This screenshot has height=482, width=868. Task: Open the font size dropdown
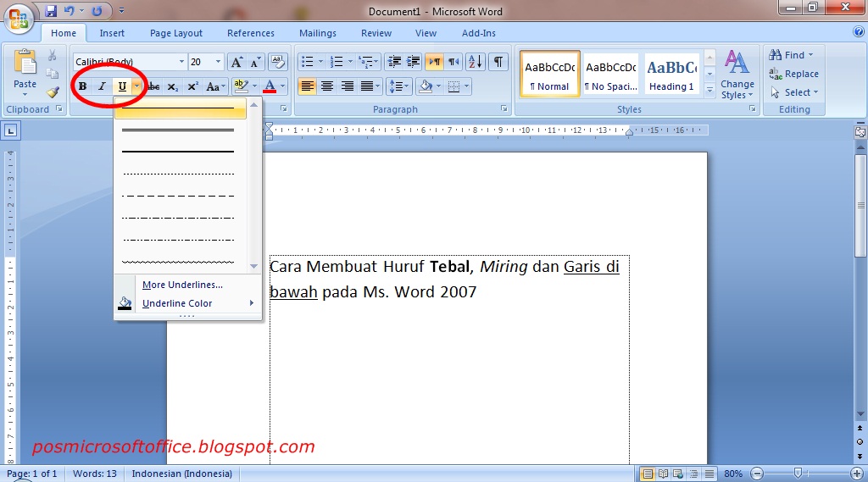[x=218, y=62]
